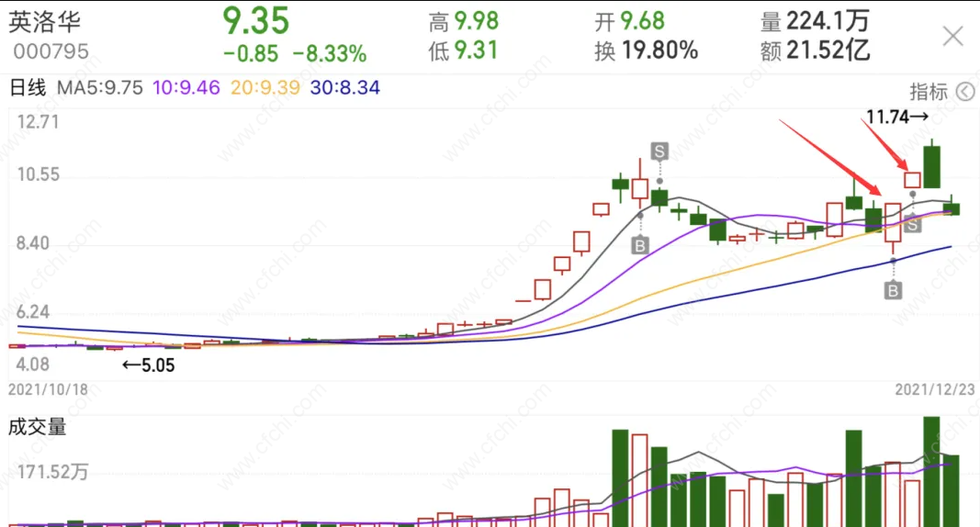Toggle the blue MA30 8.34 label
The height and width of the screenshot is (527, 980).
tap(345, 87)
